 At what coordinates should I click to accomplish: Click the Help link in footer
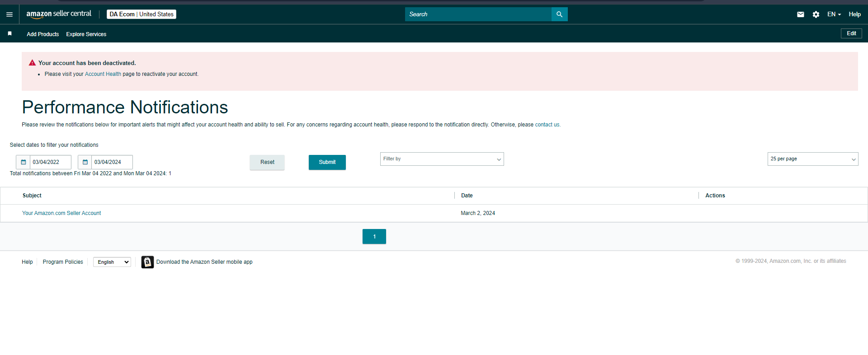pyautogui.click(x=27, y=262)
